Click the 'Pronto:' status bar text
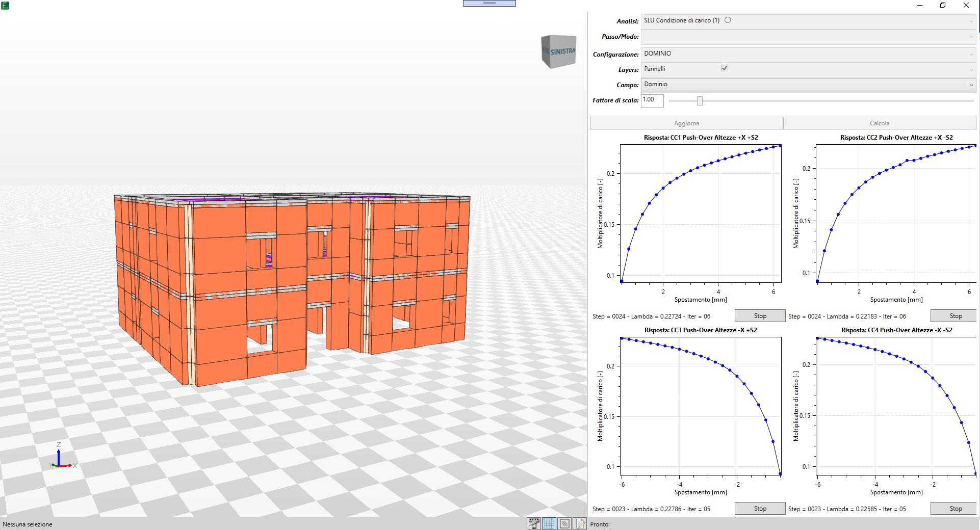 tap(600, 524)
